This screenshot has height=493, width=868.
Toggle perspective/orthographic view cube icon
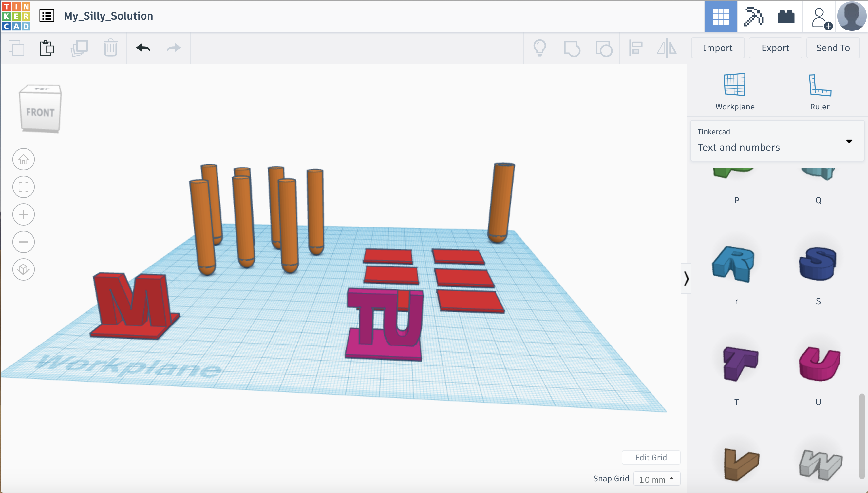23,269
